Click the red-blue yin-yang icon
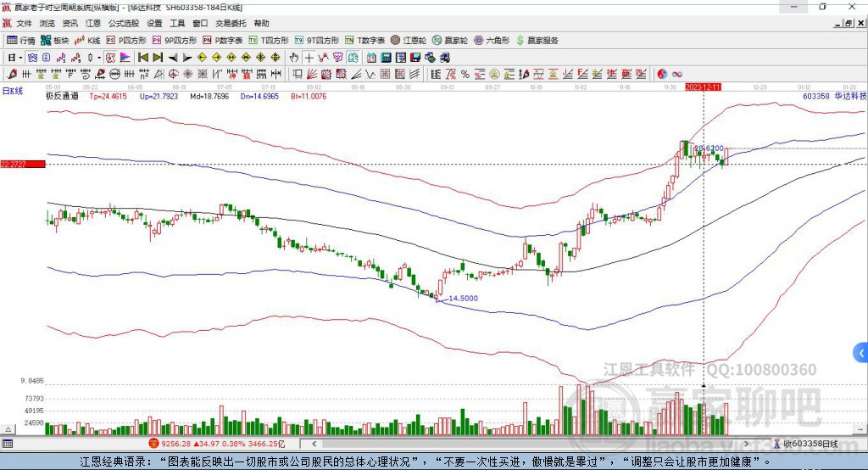Viewport: 868px width, 470px height. pyautogui.click(x=662, y=75)
